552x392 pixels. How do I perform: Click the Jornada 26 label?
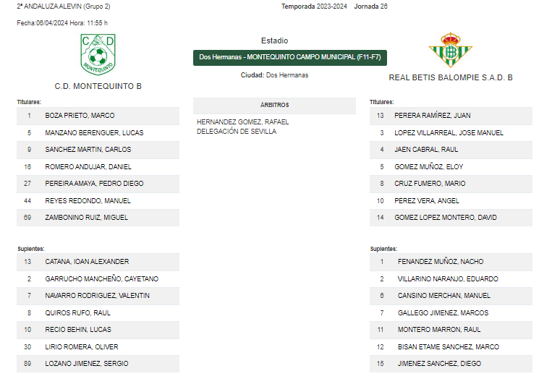click(370, 7)
